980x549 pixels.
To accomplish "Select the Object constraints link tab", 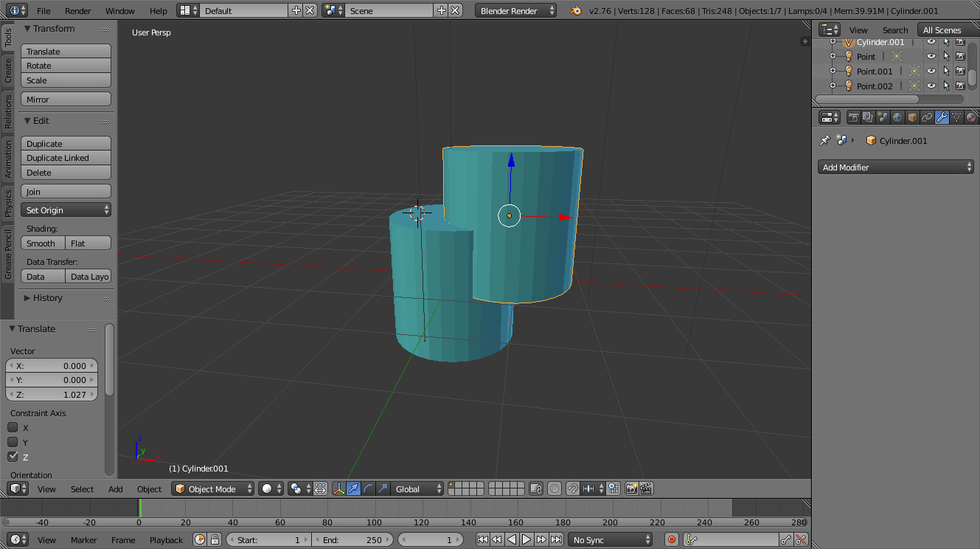I will pos(927,117).
